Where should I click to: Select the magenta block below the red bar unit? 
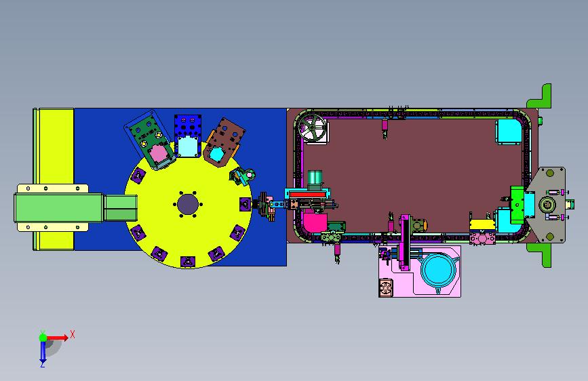(314, 223)
